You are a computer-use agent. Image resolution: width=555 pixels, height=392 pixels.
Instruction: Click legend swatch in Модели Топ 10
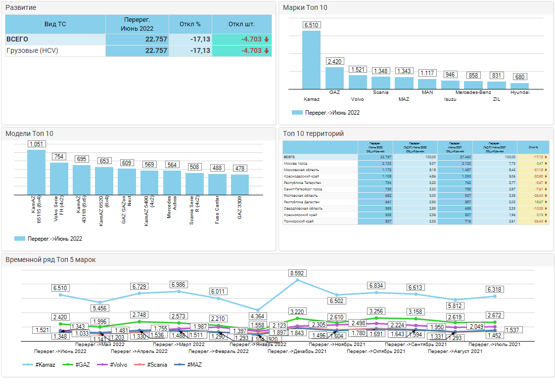tap(20, 239)
